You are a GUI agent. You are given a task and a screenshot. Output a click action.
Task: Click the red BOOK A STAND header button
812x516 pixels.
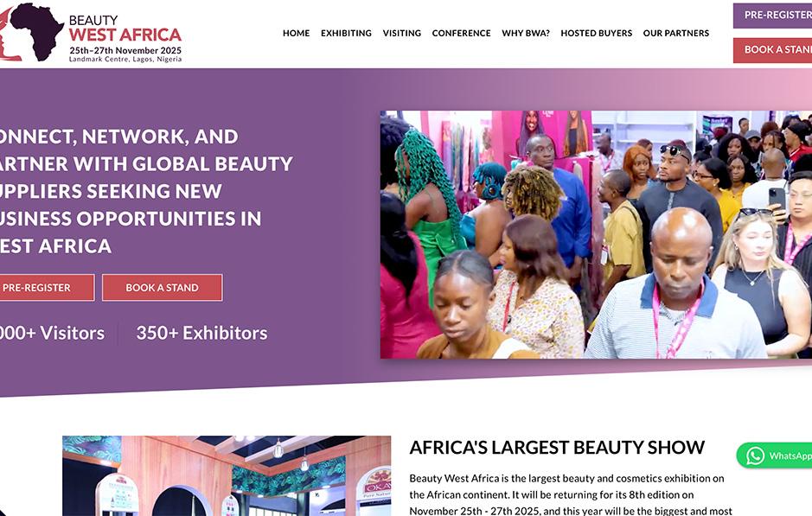(772, 50)
